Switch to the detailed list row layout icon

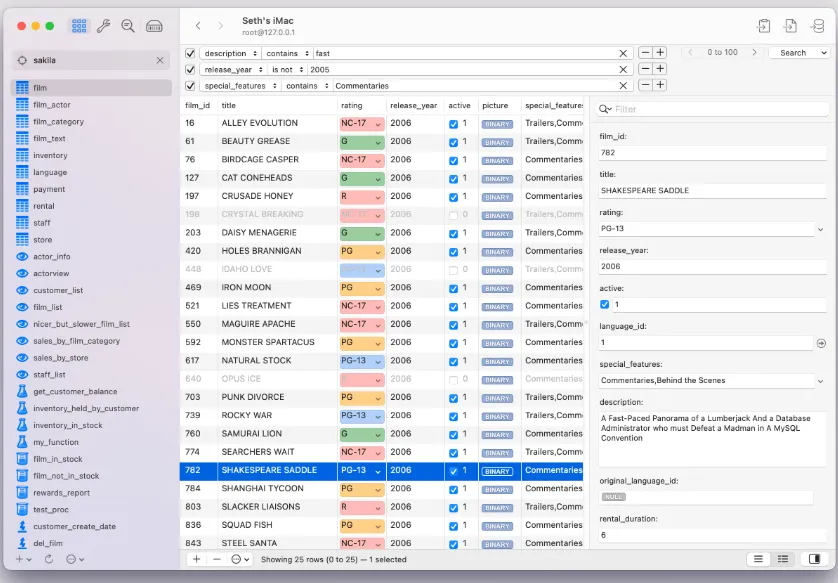tap(783, 559)
